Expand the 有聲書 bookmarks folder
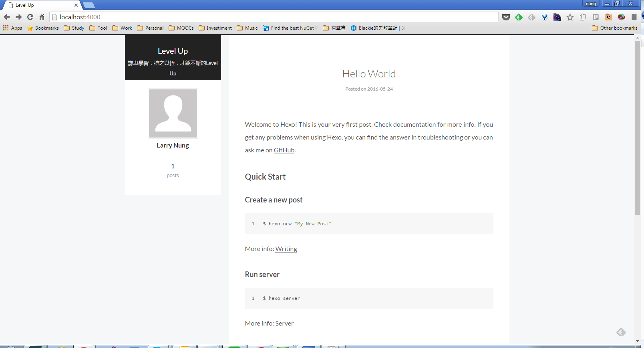The height and width of the screenshot is (348, 644). [334, 28]
